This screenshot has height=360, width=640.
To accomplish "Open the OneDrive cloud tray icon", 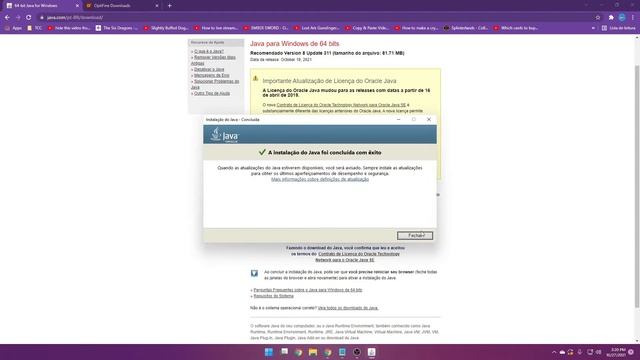I will tap(562, 352).
